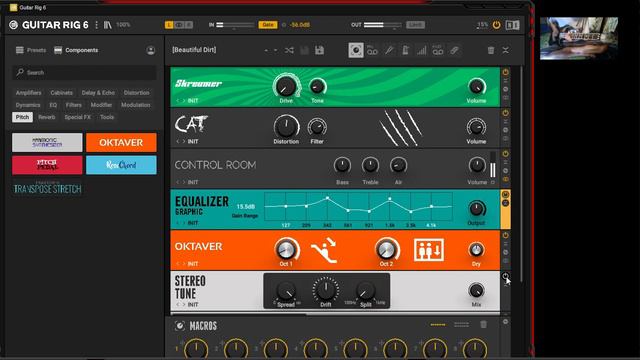The width and height of the screenshot is (640, 360).
Task: Open the Control Room INIT preset dropdown
Action: [x=193, y=182]
